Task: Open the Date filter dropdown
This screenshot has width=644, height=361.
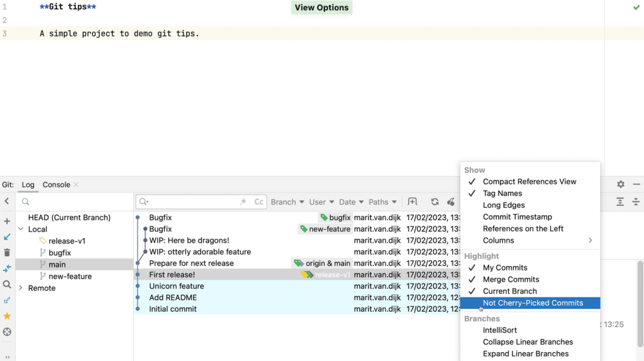Action: pos(351,202)
